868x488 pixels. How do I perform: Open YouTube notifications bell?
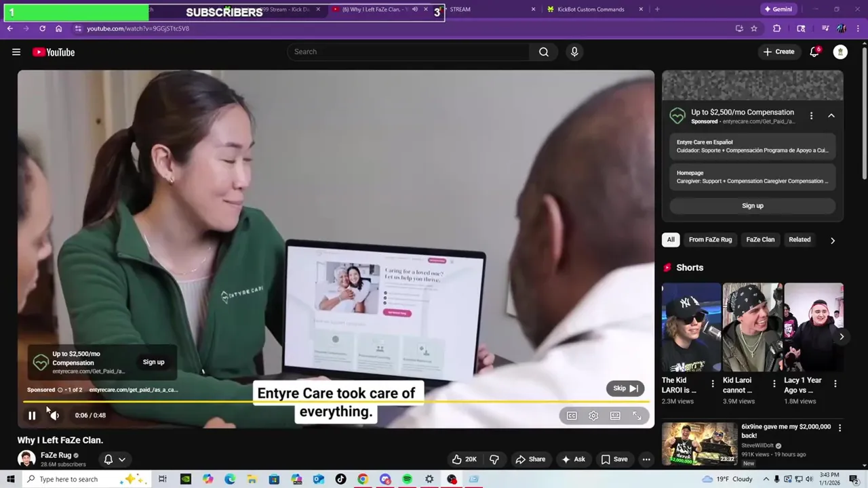pyautogui.click(x=814, y=52)
